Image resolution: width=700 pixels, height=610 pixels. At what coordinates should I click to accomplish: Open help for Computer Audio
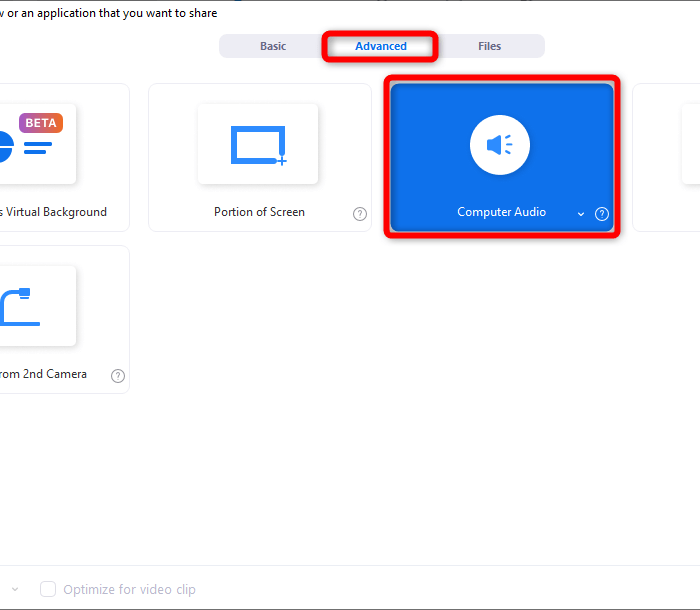[602, 214]
